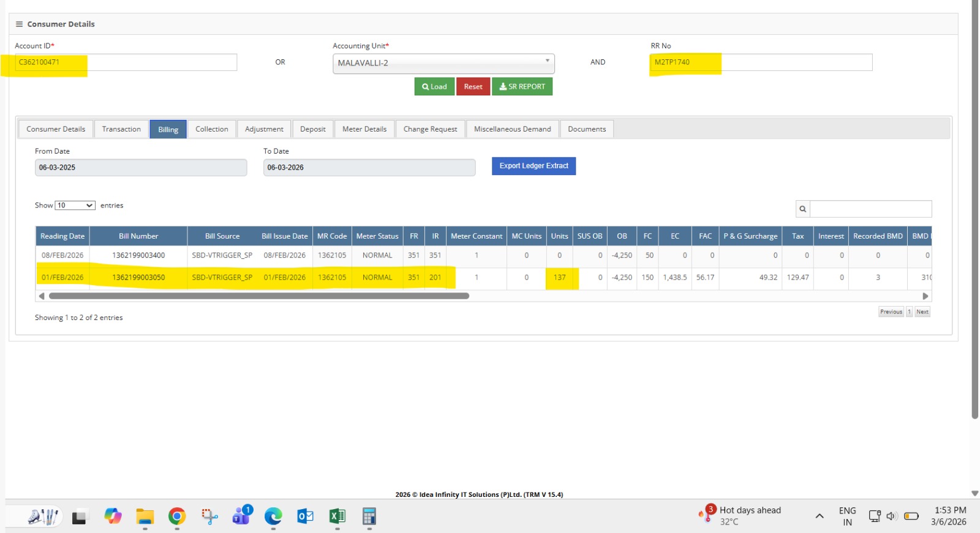Sort table by Reading Date header
Screen dimensions: 980x533
point(62,236)
